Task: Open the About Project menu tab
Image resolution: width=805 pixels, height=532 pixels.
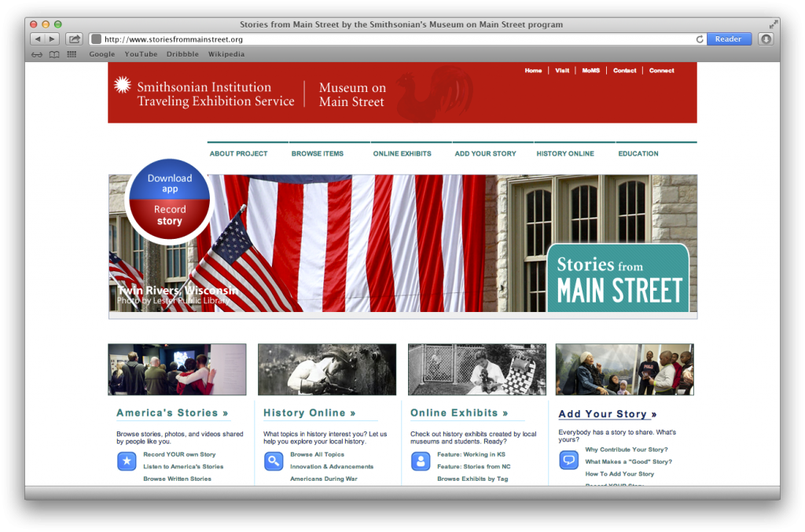Action: (x=239, y=153)
